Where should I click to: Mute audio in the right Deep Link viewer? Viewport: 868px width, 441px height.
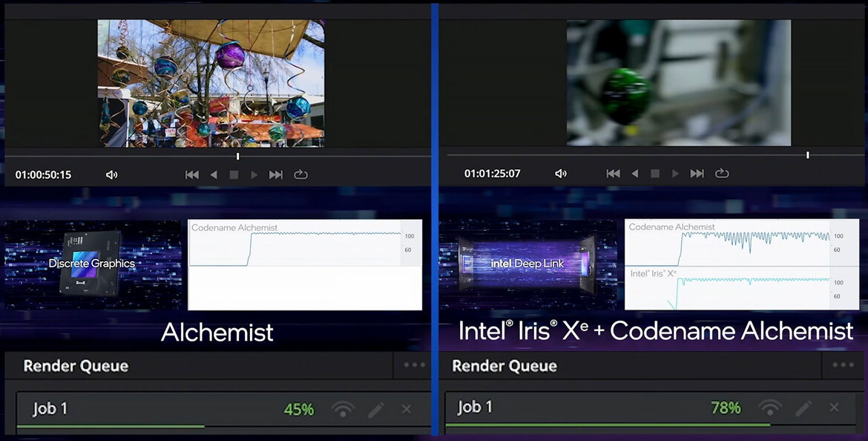pyautogui.click(x=561, y=174)
